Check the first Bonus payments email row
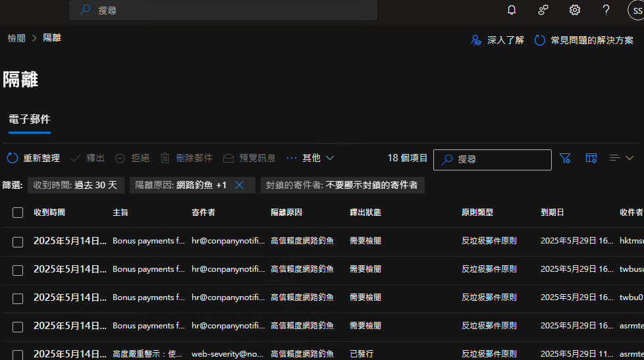 (x=18, y=242)
